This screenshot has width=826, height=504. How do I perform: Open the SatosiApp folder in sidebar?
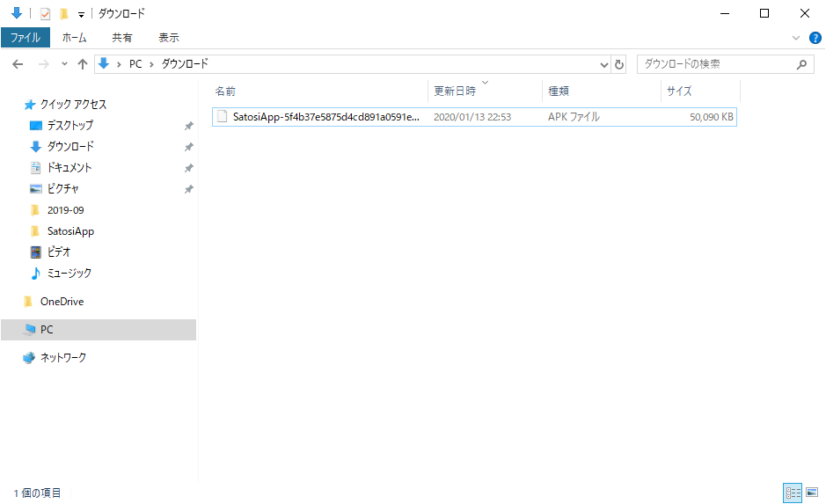click(70, 231)
